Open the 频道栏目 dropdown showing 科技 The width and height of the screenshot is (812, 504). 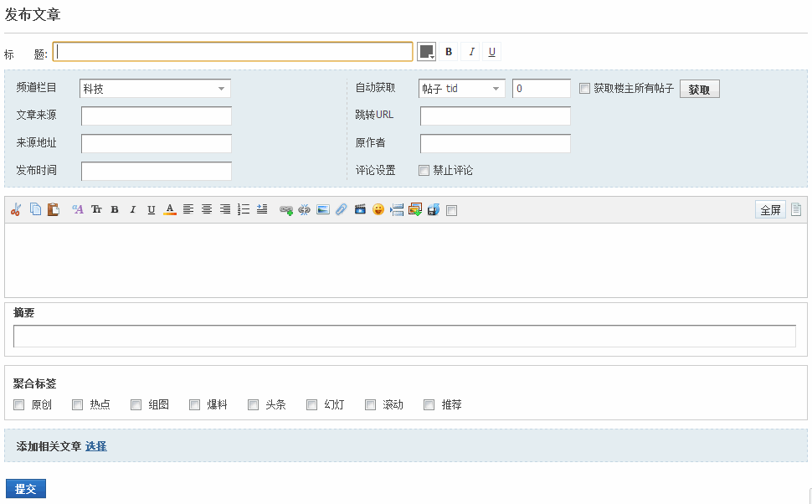155,89
